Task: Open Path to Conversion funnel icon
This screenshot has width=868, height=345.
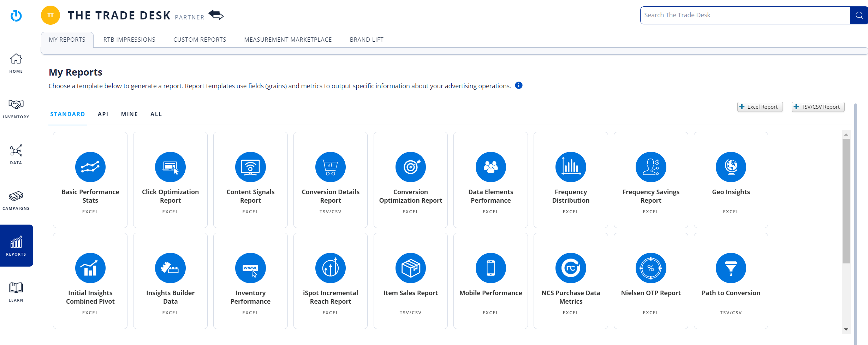Action: point(731,268)
